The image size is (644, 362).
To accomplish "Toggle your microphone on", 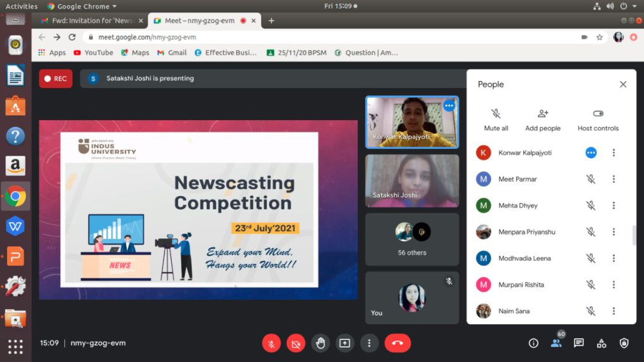I will point(271,343).
